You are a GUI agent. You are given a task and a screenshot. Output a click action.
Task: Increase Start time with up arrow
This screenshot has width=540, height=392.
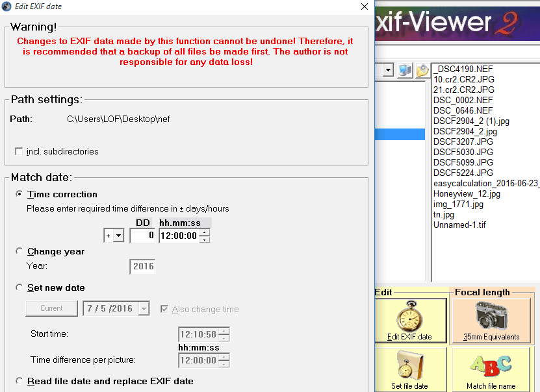point(224,331)
